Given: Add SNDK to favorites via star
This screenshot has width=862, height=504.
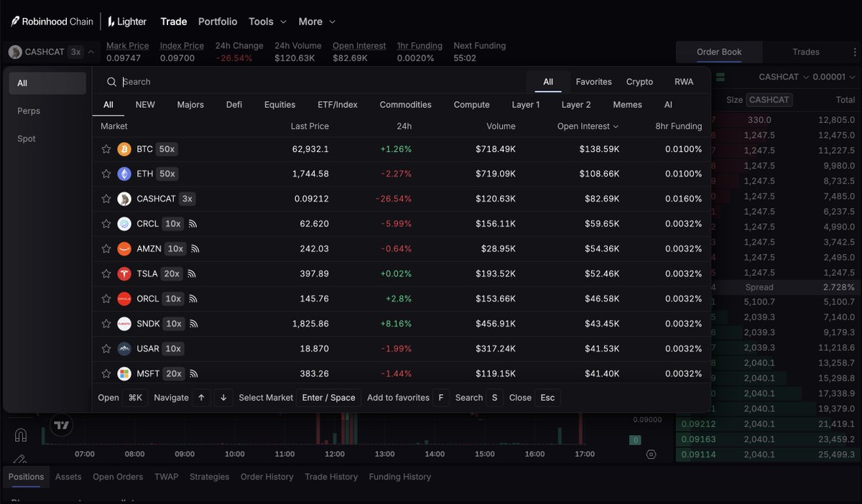Looking at the screenshot, I should (106, 324).
